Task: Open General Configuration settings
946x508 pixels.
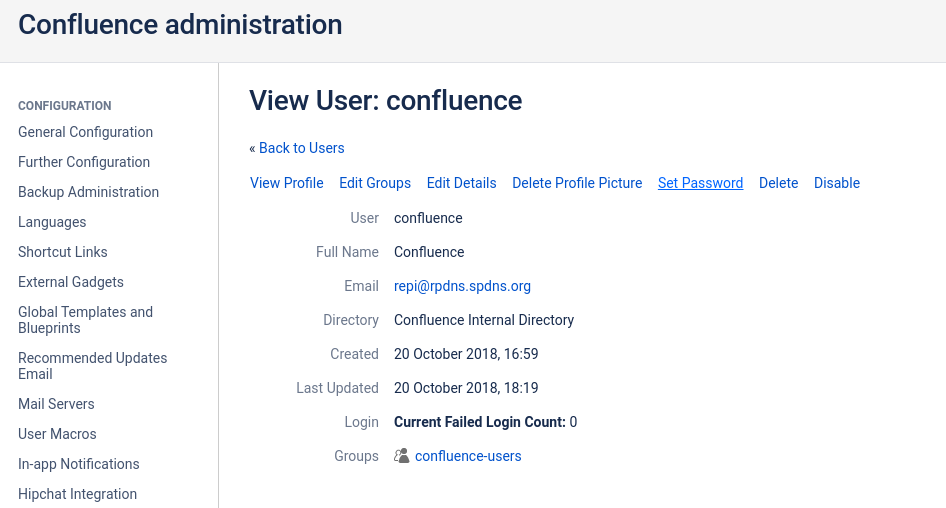Action: coord(86,132)
